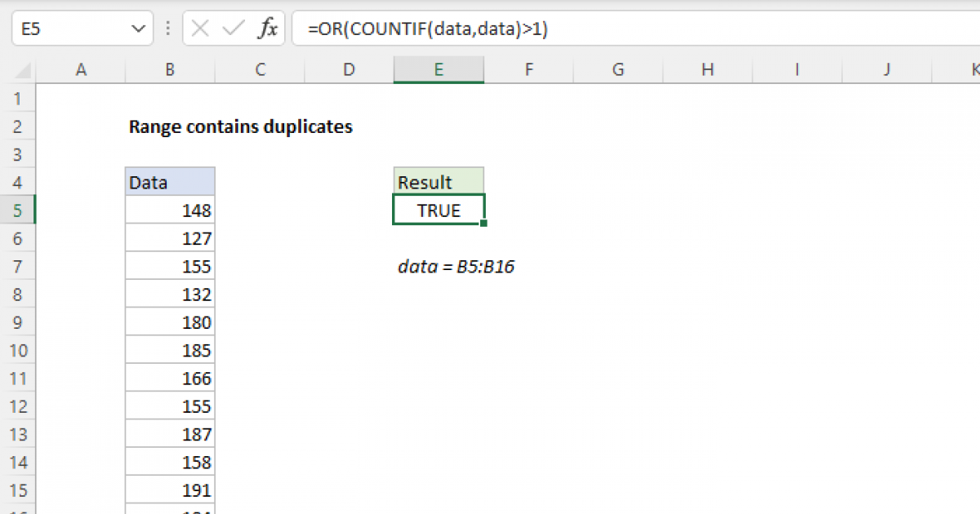This screenshot has width=980, height=514.
Task: Click the vertical ellipsis beside the Name Box
Action: [x=167, y=28]
